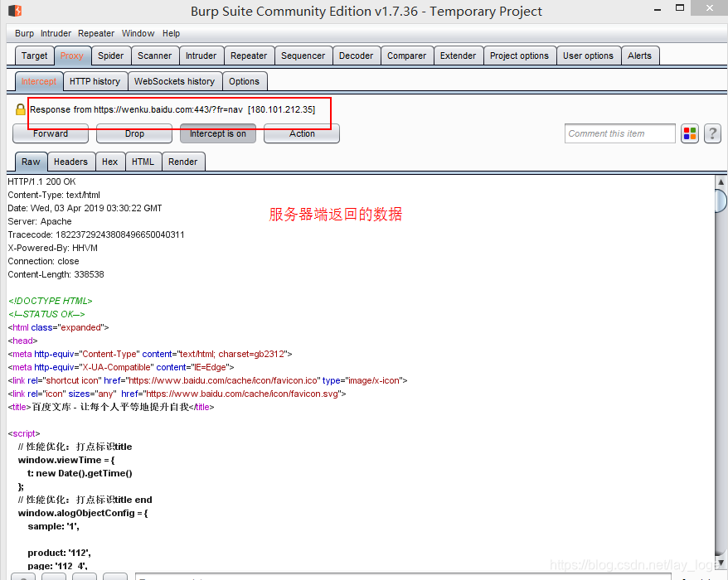Viewport: 728px width, 580px height.
Task: Show the Render message view
Action: (x=183, y=162)
